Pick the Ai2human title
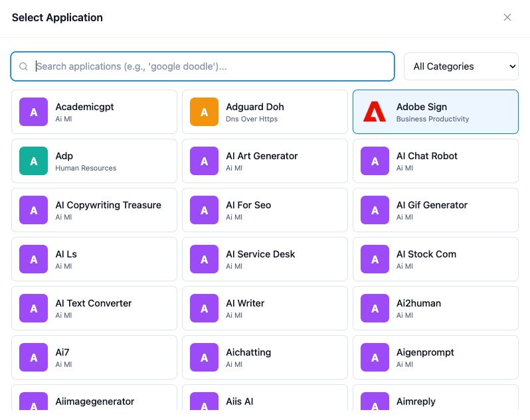This screenshot has height=420, width=530. [x=418, y=303]
